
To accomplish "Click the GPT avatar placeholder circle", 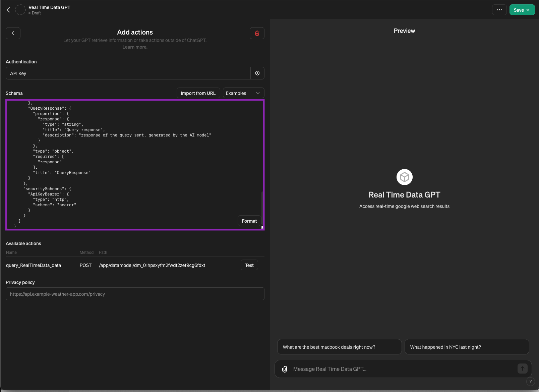I will pyautogui.click(x=20, y=10).
